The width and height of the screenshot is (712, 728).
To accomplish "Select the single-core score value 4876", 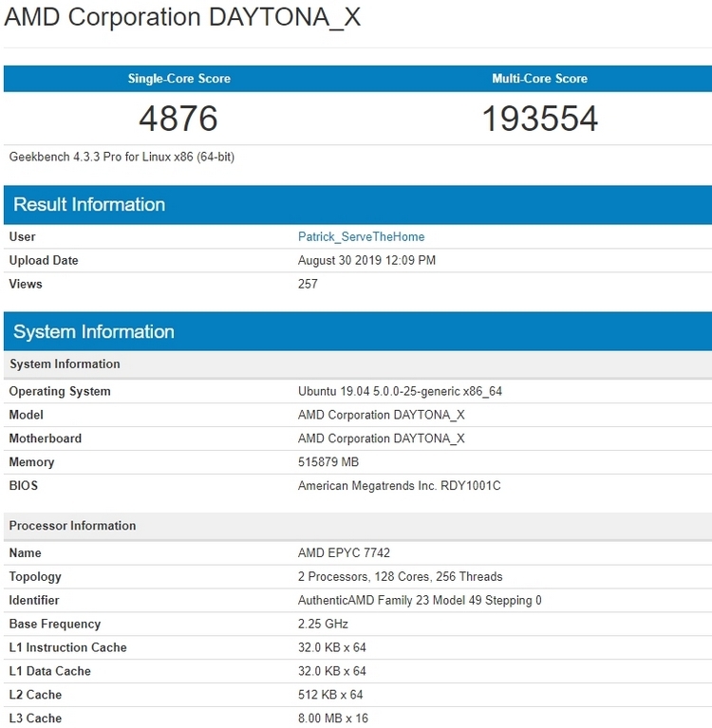I will tap(178, 119).
